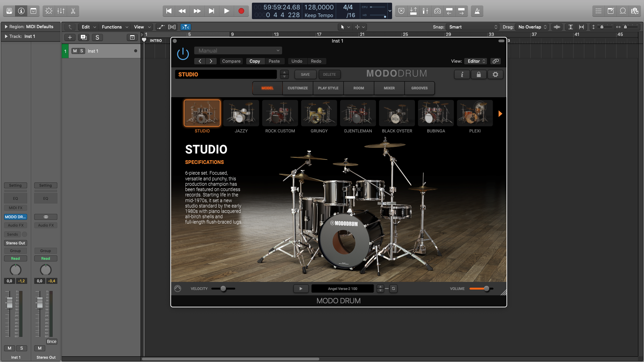The height and width of the screenshot is (362, 644).
Task: Select the BLACK OYSTER drum kit thumbnail
Action: pyautogui.click(x=397, y=113)
